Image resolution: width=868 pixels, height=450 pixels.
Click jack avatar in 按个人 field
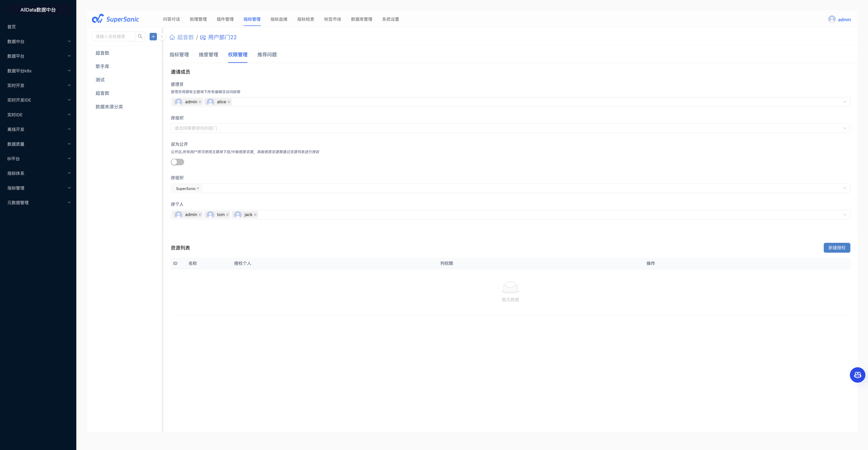238,215
